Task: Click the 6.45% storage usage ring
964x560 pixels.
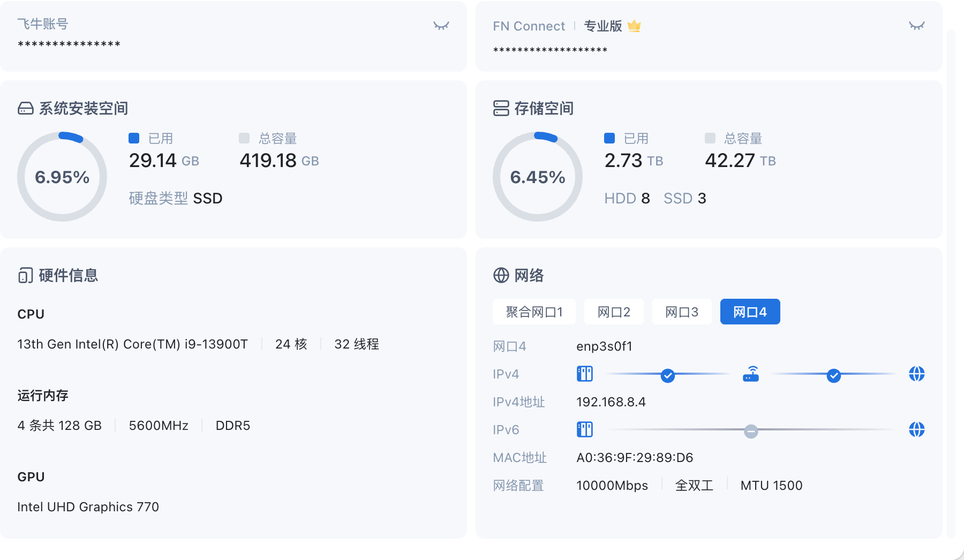Action: [537, 177]
